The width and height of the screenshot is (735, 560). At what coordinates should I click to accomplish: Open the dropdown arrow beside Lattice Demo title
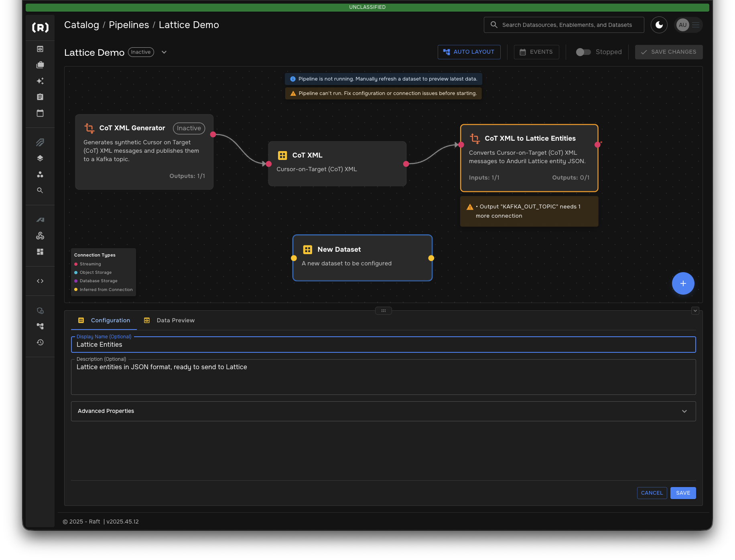(x=164, y=52)
